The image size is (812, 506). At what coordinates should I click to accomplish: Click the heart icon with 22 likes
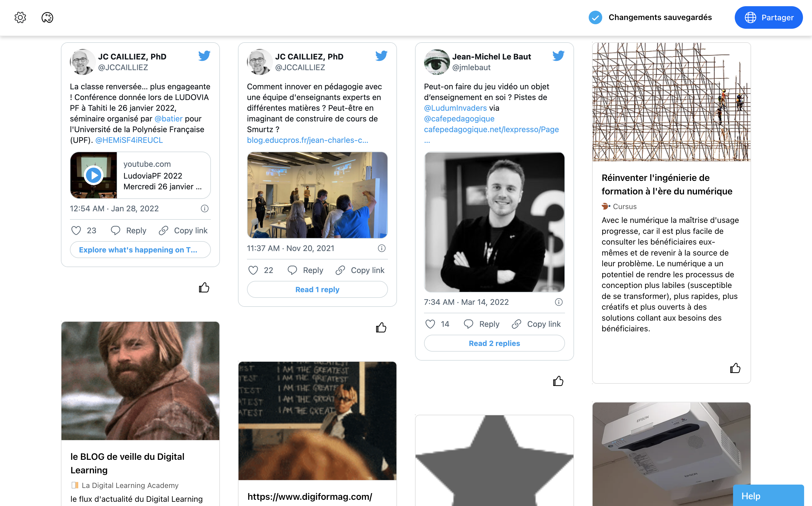253,270
